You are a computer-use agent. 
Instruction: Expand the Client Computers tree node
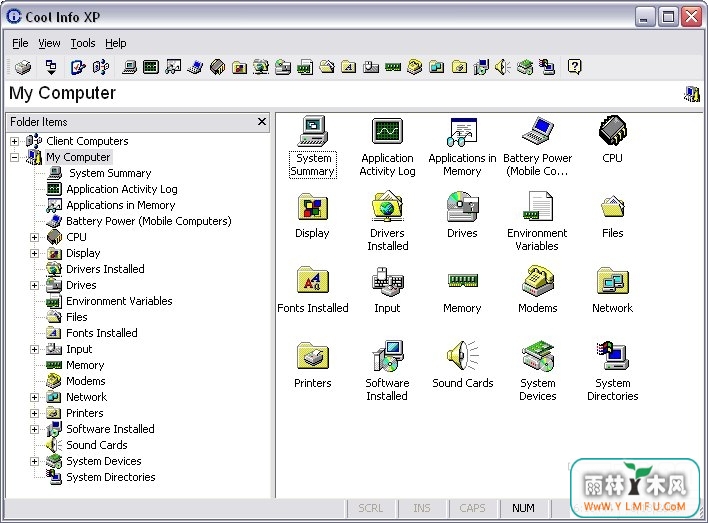(14, 141)
